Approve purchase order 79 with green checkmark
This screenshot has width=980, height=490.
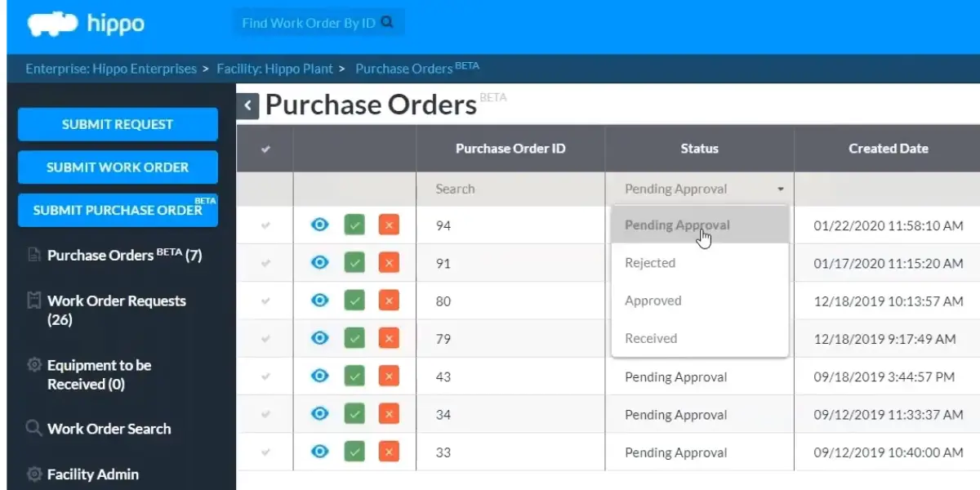(354, 338)
